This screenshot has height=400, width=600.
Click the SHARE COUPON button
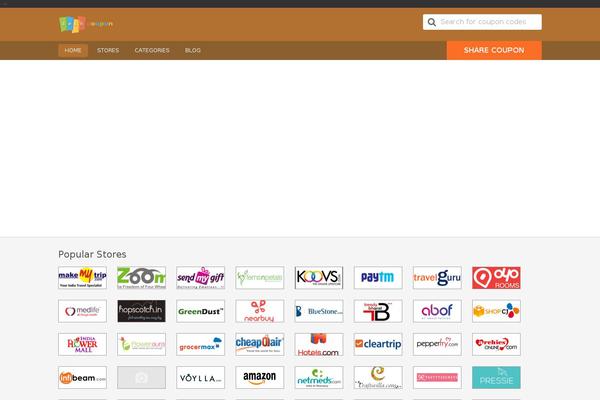[494, 50]
